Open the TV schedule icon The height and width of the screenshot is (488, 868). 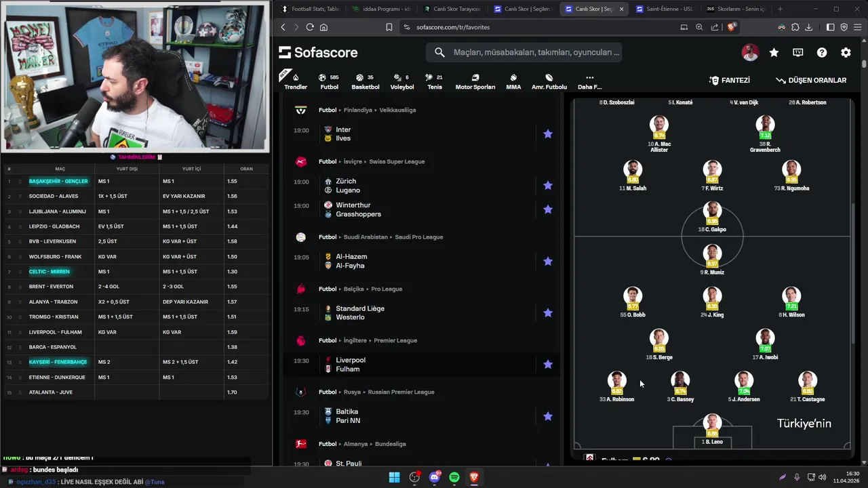pos(798,52)
